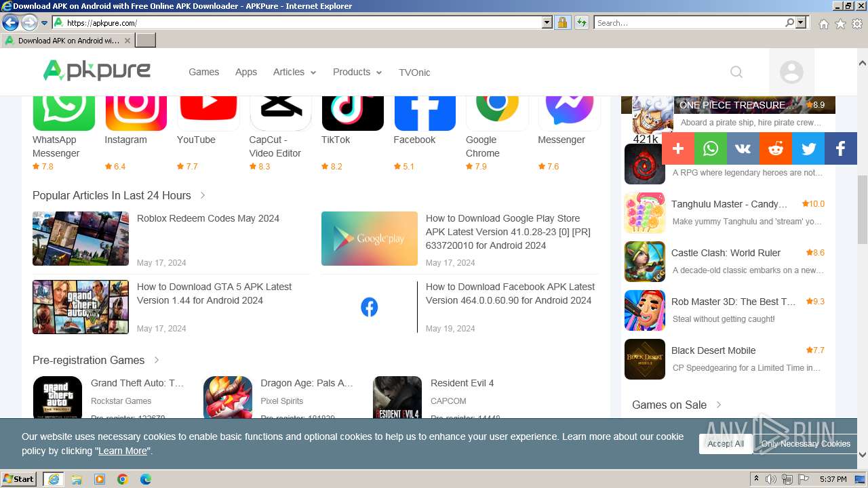This screenshot has width=868, height=488.
Task: Open the CapCut Video Editor icon
Action: coord(280,113)
